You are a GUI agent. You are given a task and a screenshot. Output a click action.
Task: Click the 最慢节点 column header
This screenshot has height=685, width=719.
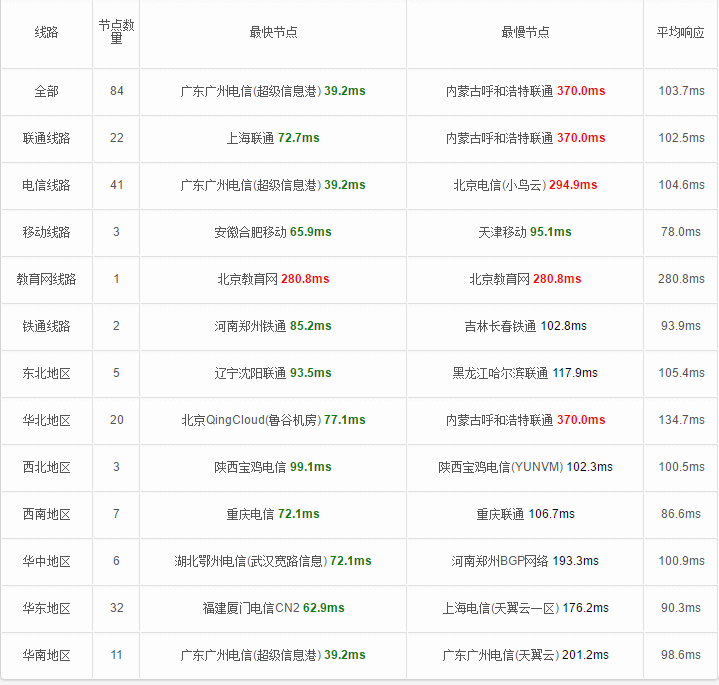(525, 32)
